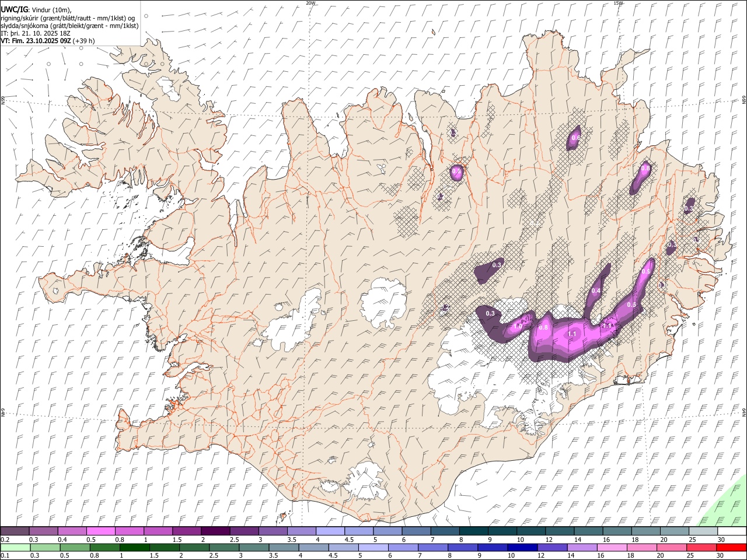Image resolution: width=747 pixels, height=560 pixels.
Task: Select the top-row swatch between 4.5 and 5
Action: coord(358,531)
